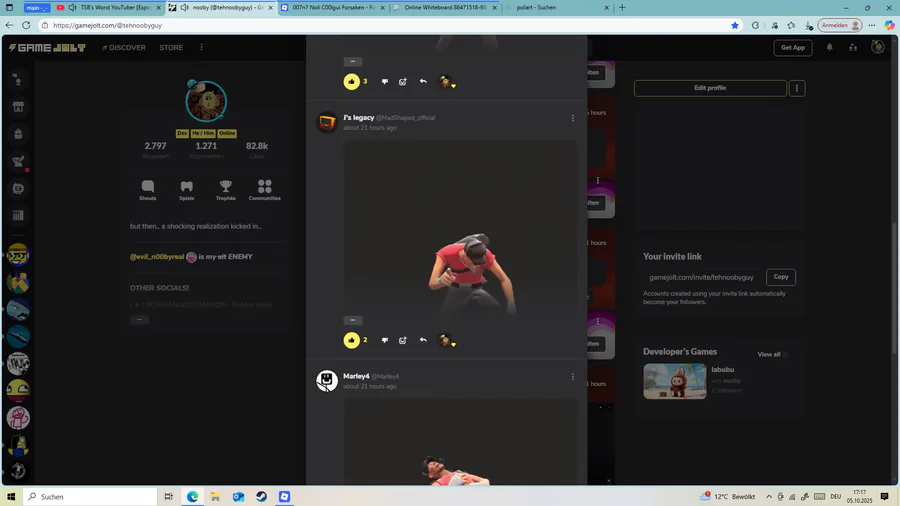Reply to the J's legacy post
The height and width of the screenshot is (506, 900).
pos(423,340)
